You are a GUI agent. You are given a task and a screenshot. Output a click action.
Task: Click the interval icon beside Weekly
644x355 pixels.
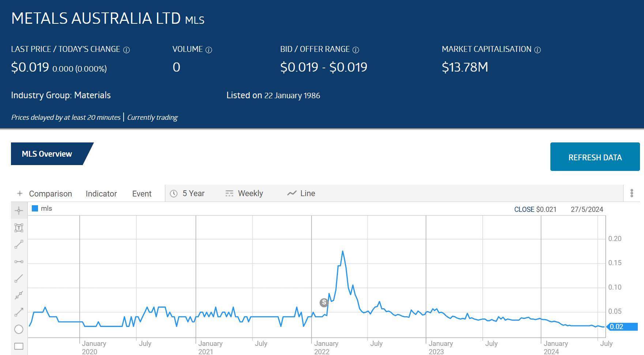229,193
